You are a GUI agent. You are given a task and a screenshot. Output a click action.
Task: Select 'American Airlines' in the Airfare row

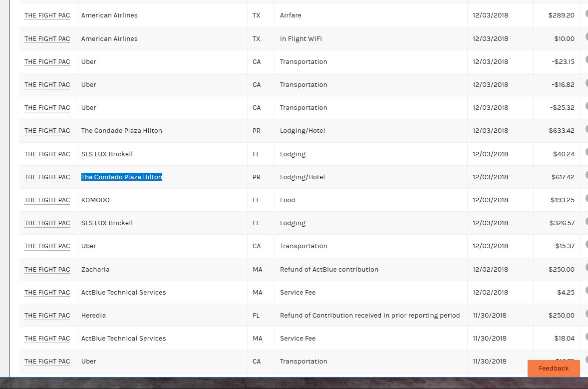click(x=109, y=15)
